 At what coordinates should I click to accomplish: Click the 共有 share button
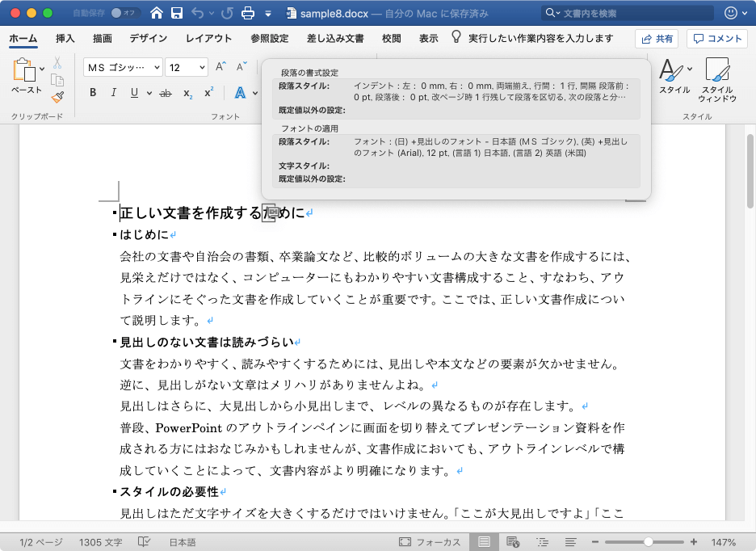[x=657, y=39]
